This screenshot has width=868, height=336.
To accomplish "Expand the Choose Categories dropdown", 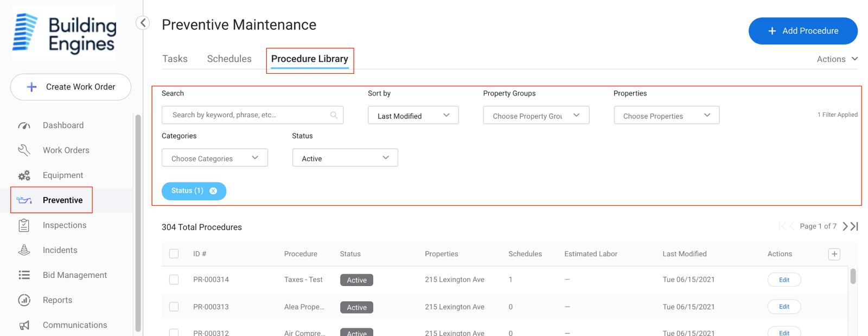I will pos(214,158).
